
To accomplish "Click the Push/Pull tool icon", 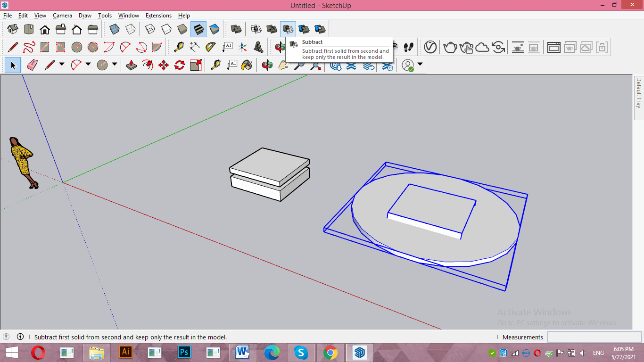I will point(132,65).
